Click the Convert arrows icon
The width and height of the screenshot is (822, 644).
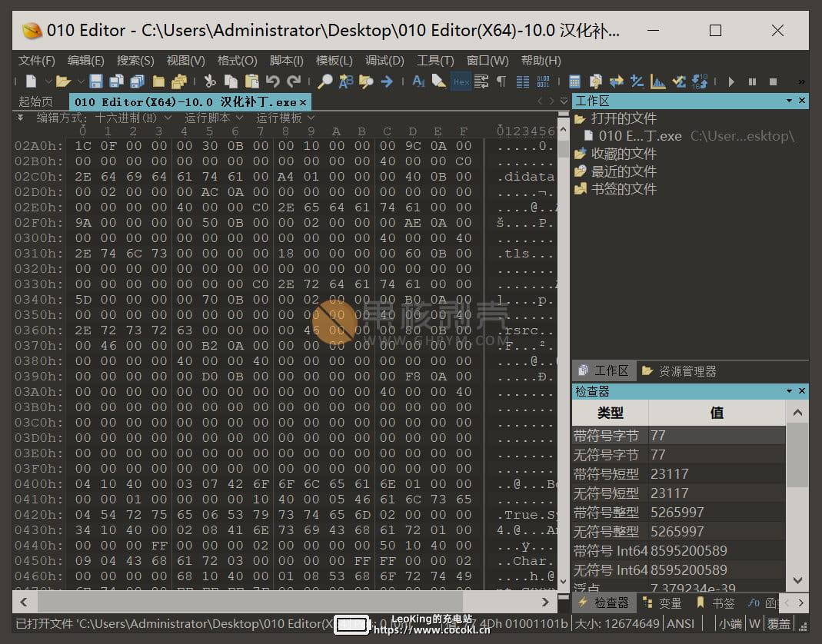[x=617, y=81]
